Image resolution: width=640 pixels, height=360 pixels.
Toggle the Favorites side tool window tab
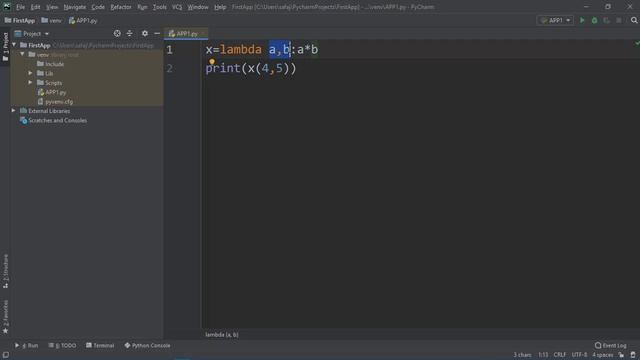pyautogui.click(x=5, y=317)
